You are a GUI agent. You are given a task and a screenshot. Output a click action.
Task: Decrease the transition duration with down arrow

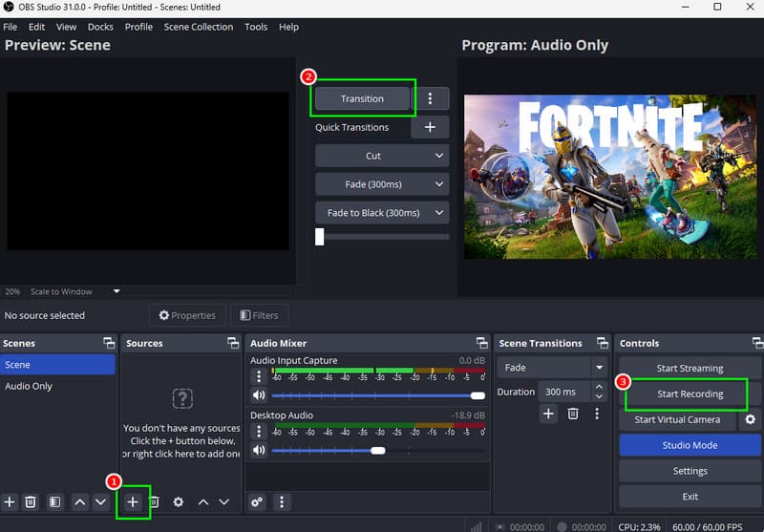coord(599,396)
